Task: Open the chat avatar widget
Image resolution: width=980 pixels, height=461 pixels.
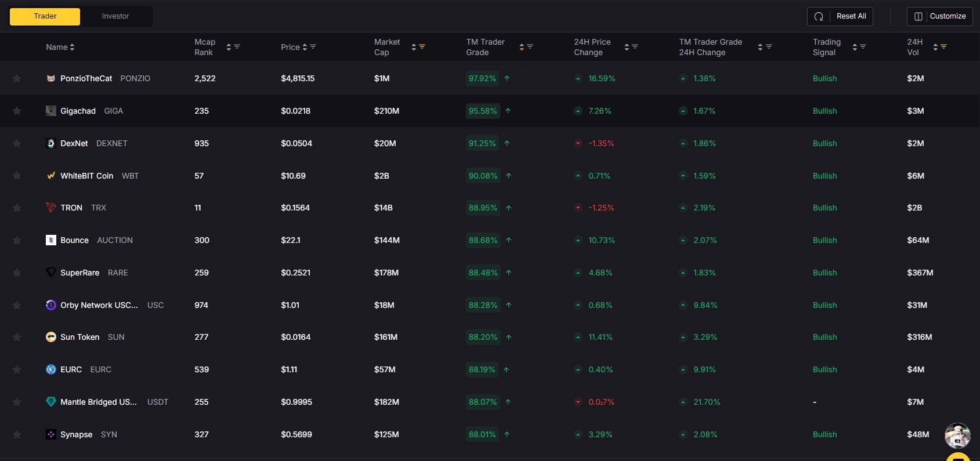Action: [957, 435]
